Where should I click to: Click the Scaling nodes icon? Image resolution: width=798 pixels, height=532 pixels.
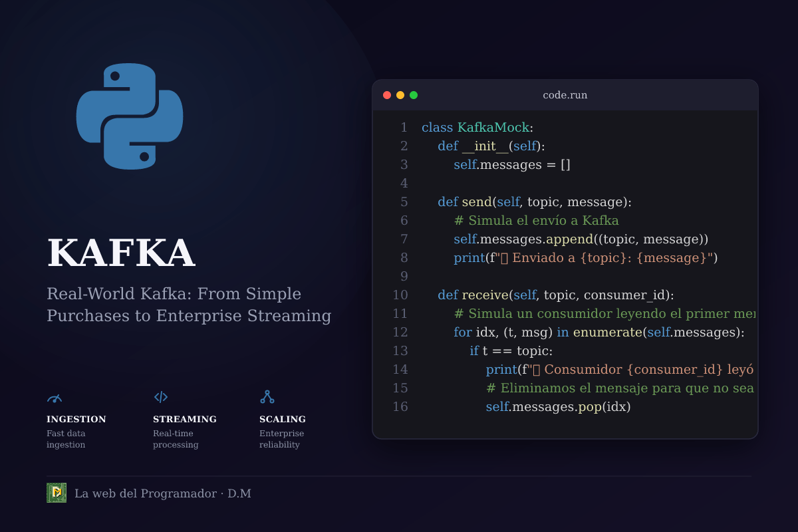click(267, 397)
